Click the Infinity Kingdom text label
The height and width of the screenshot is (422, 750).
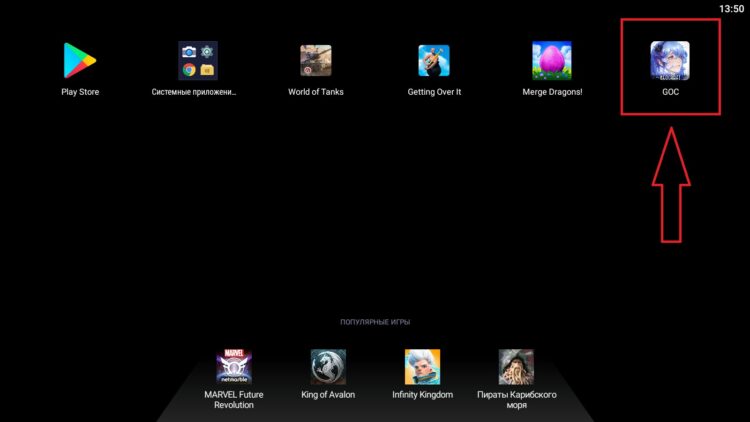point(422,394)
